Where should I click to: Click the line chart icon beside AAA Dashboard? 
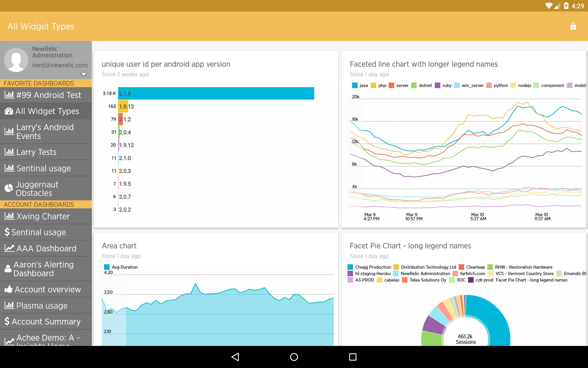(9, 248)
